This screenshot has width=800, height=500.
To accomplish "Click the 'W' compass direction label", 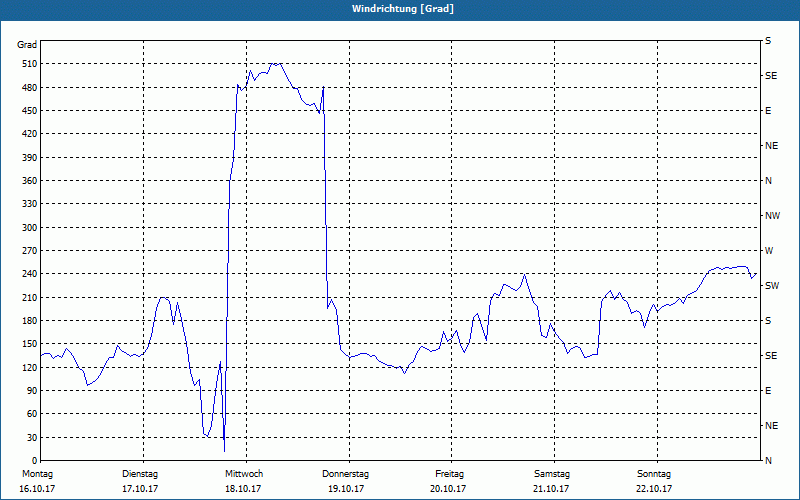I will (769, 251).
